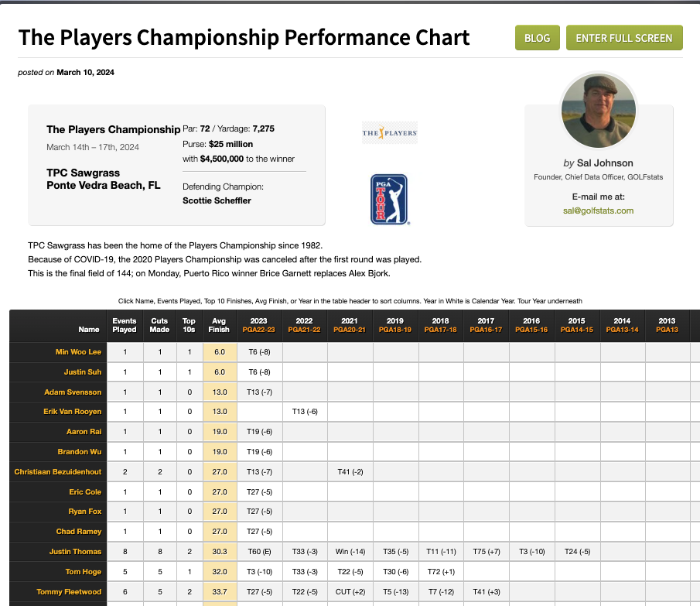Viewport: 700px width, 606px height.
Task: Click Christiaan Bezuidenhout's T41 (-2) cell
Action: click(x=350, y=471)
